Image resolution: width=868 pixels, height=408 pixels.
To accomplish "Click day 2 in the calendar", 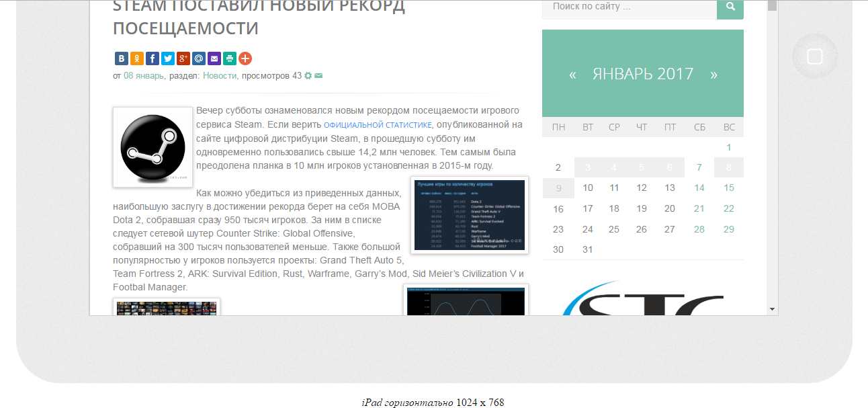I will coord(558,167).
